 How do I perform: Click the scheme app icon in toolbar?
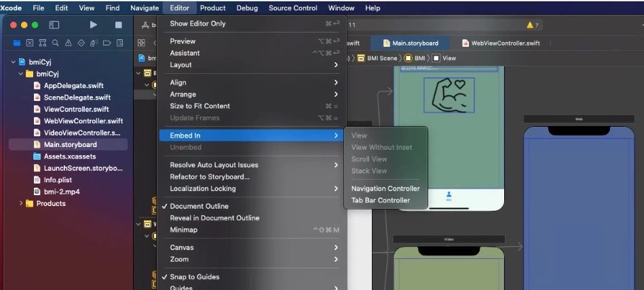[145, 25]
